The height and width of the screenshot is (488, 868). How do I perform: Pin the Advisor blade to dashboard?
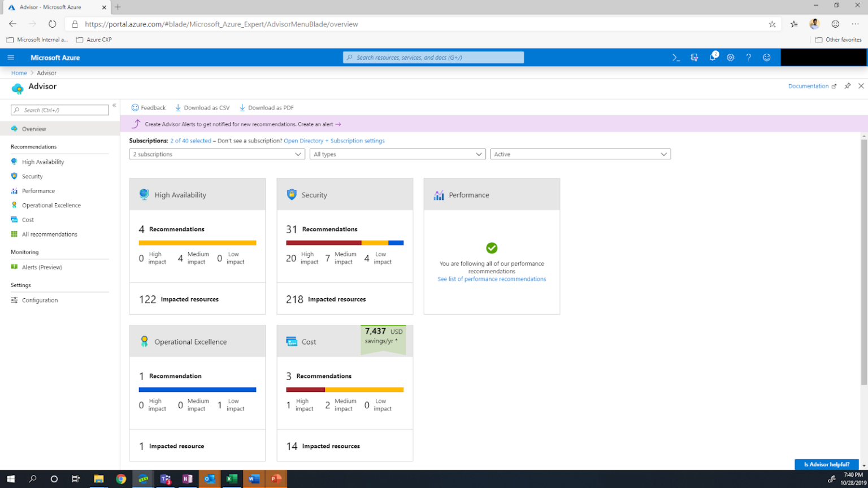[x=848, y=86]
